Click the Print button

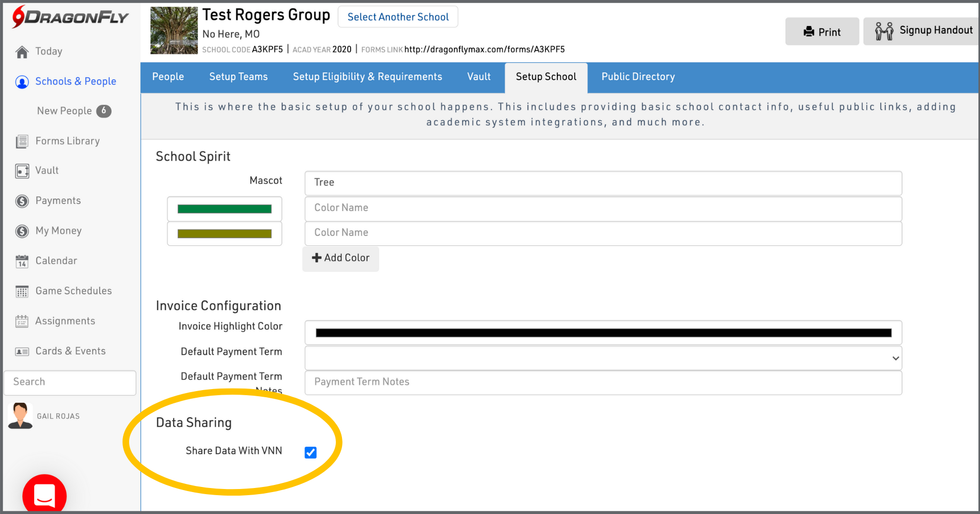click(x=822, y=32)
